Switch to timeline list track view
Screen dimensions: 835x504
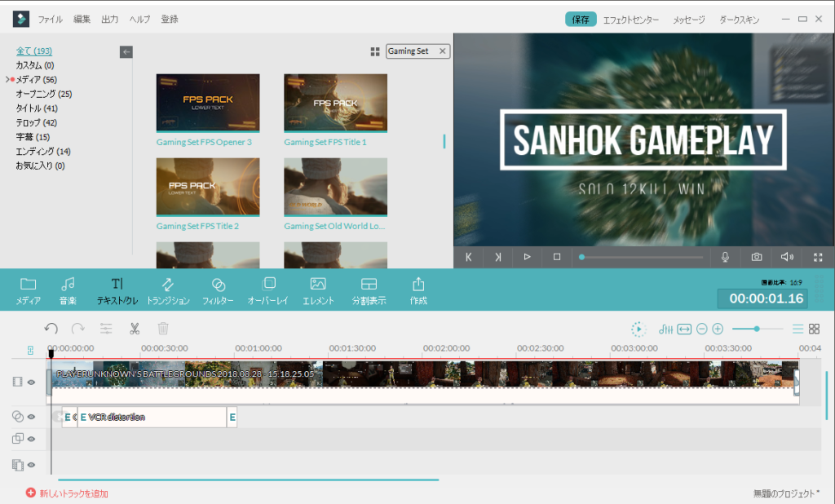797,329
